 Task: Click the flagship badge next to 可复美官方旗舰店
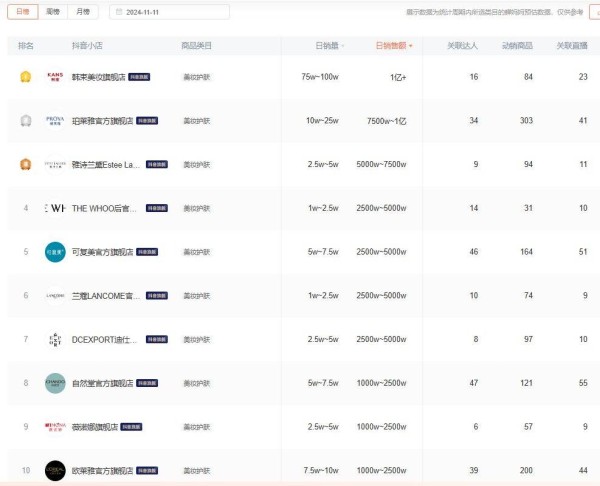click(147, 252)
